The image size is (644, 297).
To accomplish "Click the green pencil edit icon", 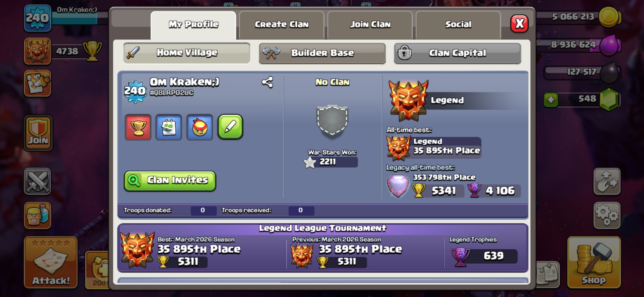I will [x=230, y=127].
